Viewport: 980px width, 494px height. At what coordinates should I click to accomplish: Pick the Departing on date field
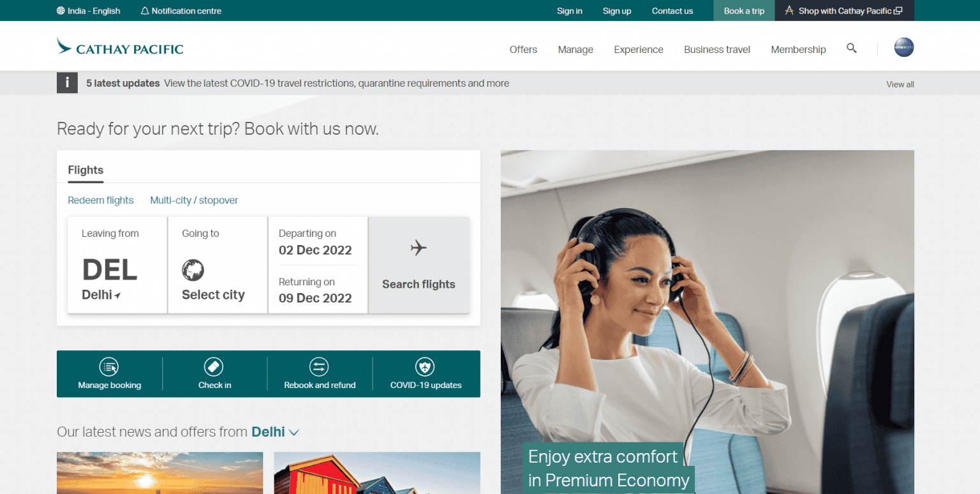coord(317,241)
